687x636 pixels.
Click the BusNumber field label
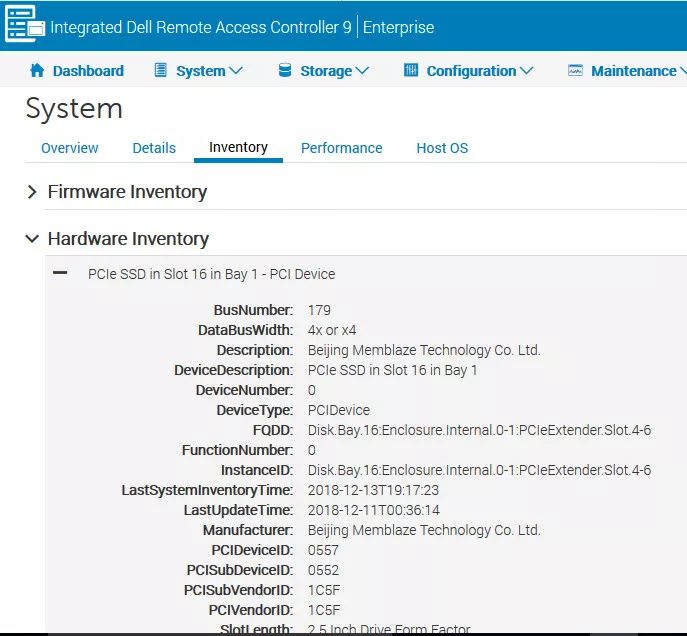tap(253, 310)
